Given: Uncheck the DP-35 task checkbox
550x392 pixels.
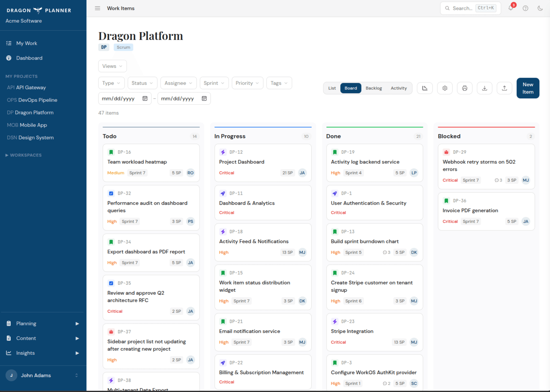Looking at the screenshot, I should point(111,283).
